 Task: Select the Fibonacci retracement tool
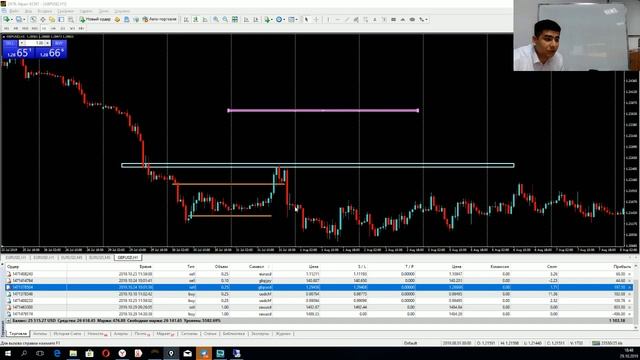click(x=365, y=19)
